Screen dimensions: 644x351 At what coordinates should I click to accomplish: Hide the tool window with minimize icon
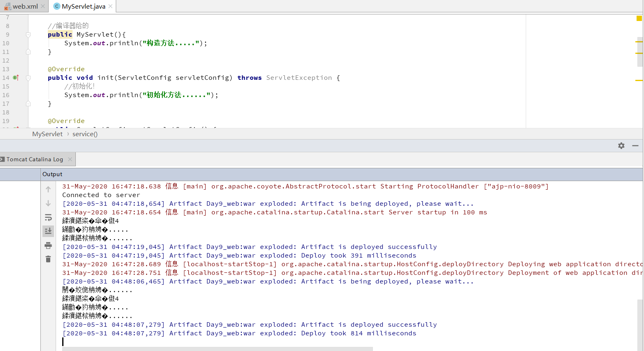point(635,146)
